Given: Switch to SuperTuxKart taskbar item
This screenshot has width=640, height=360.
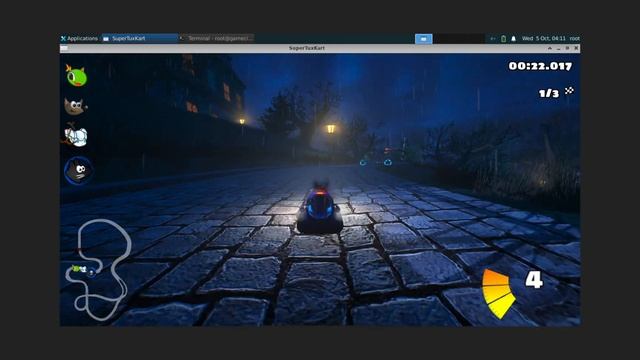Looking at the screenshot, I should [139, 38].
